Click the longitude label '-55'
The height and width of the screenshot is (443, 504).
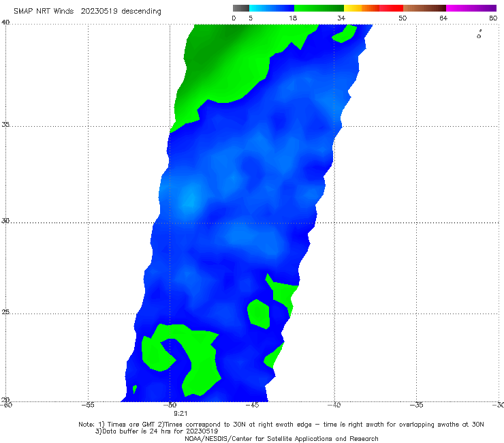88,405
